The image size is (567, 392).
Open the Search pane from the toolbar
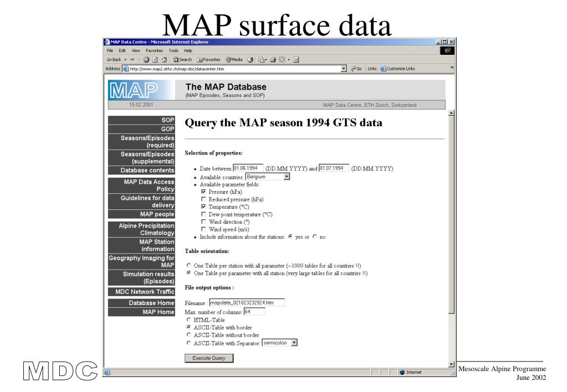(182, 60)
